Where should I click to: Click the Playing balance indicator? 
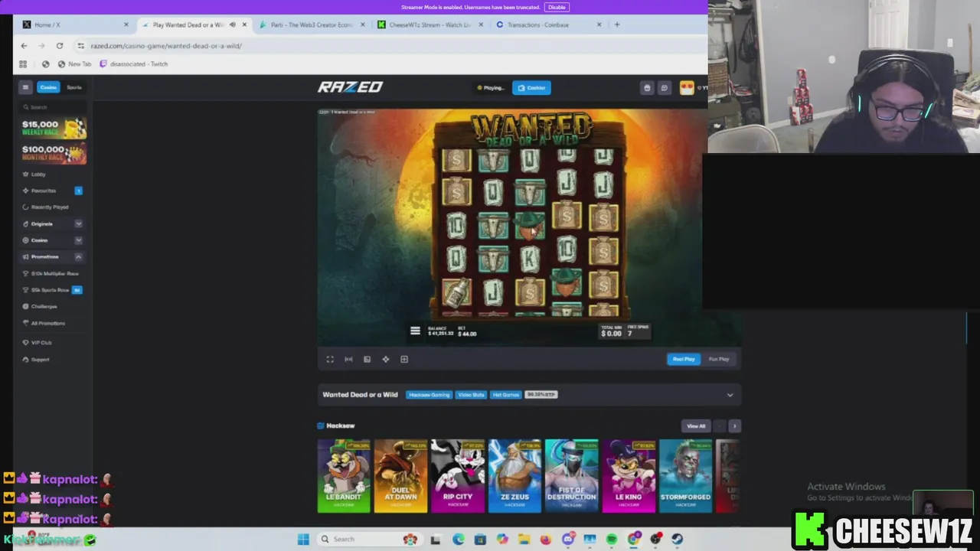pyautogui.click(x=491, y=87)
